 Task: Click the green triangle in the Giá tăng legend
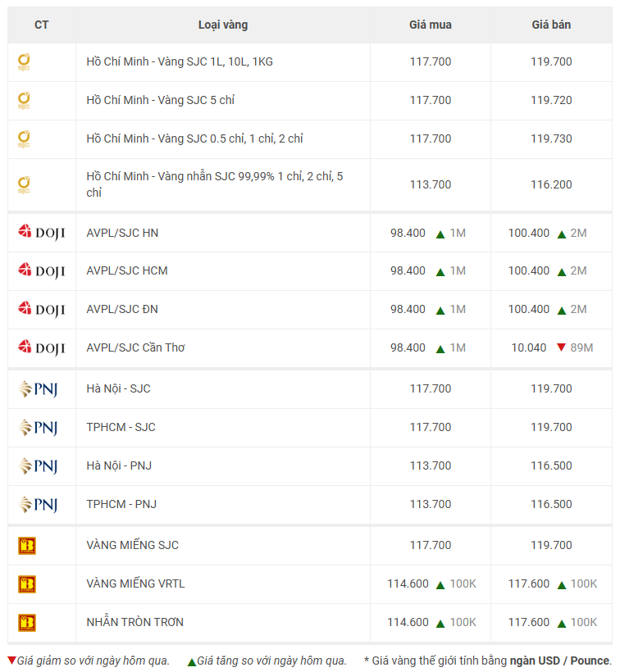tap(192, 662)
